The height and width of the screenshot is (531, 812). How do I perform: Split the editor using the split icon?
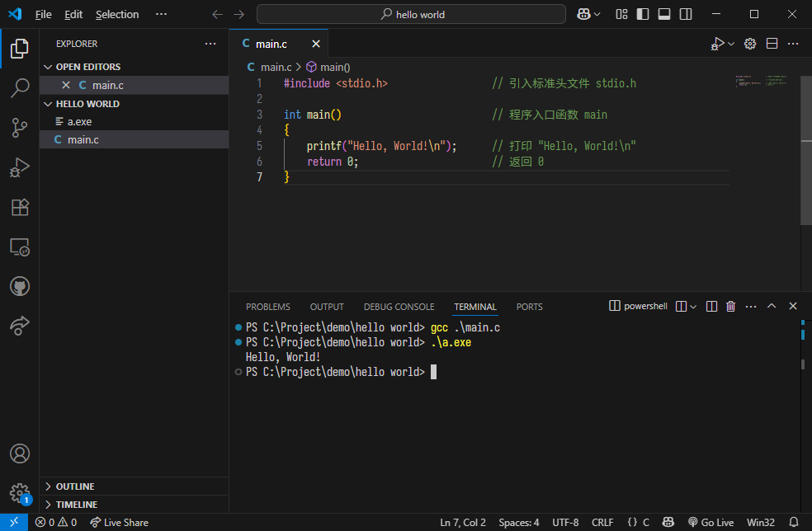pos(772,43)
